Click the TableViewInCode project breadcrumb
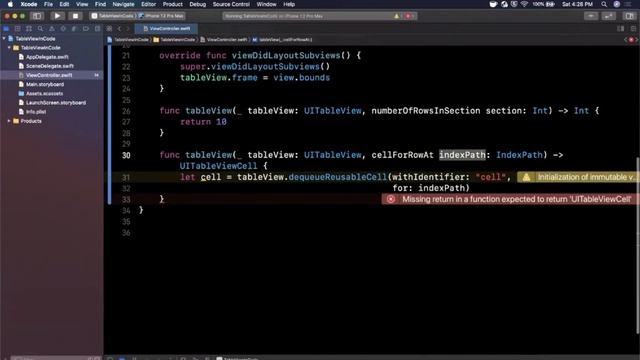Image resolution: width=640 pixels, height=360 pixels. click(x=128, y=40)
